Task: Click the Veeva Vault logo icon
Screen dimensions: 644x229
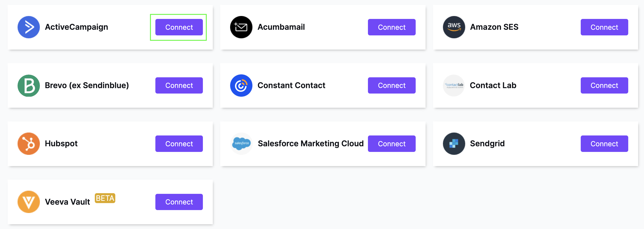Action: click(29, 202)
